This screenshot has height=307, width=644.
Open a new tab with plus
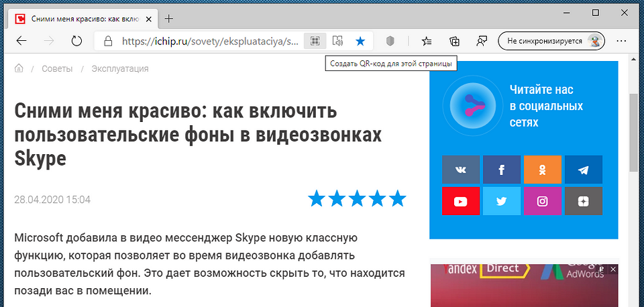[x=169, y=19]
